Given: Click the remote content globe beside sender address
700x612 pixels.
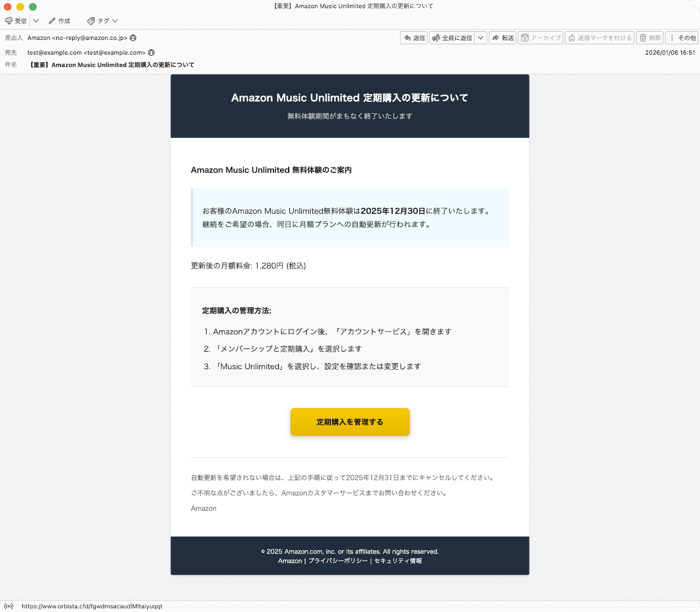Looking at the screenshot, I should pos(132,38).
